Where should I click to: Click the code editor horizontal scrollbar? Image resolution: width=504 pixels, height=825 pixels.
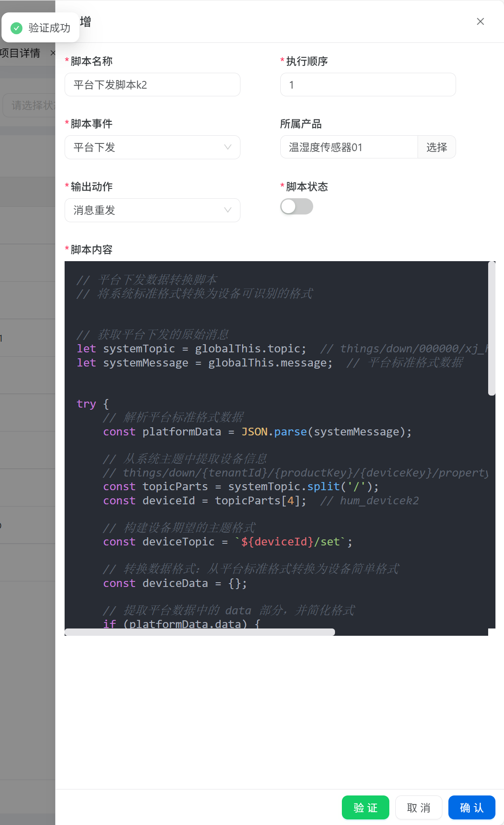pos(200,632)
